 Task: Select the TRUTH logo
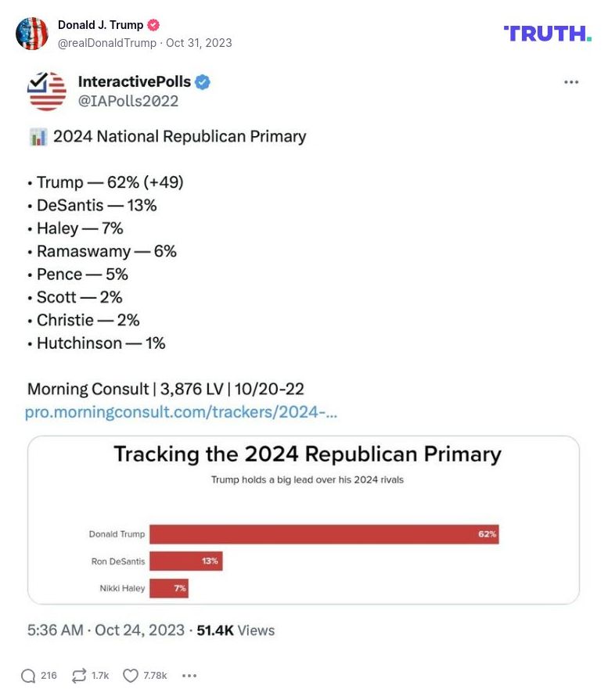click(x=548, y=34)
